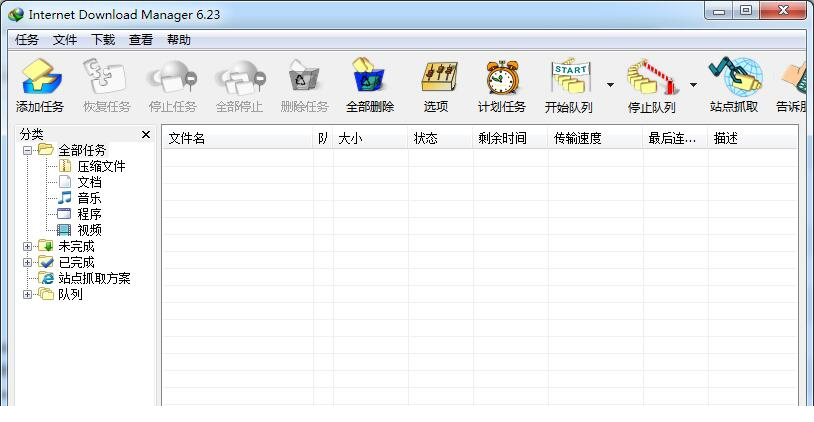
Task: Select the 文档 category
Action: (x=89, y=183)
